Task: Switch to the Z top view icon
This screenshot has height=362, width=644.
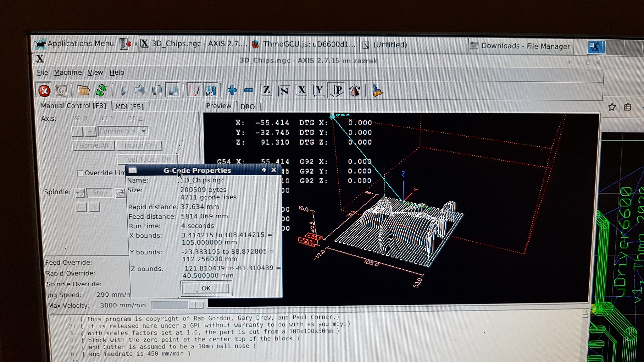Action: pyautogui.click(x=266, y=90)
